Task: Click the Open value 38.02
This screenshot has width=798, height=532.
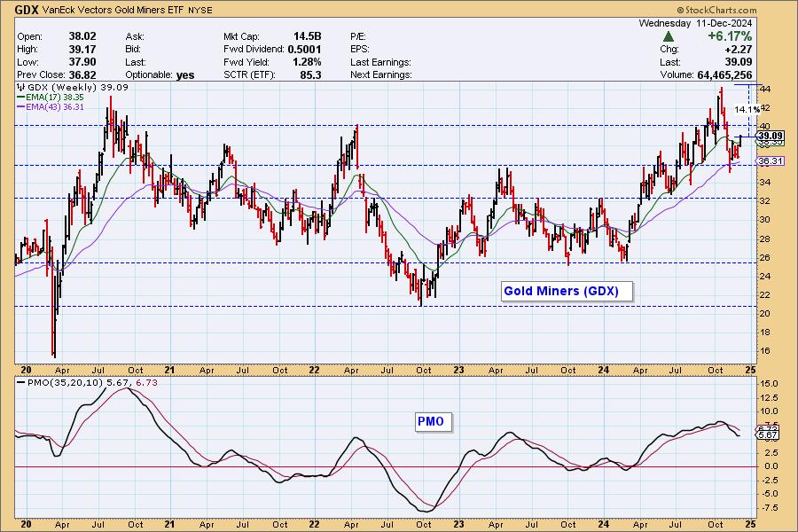Action: tap(82, 36)
